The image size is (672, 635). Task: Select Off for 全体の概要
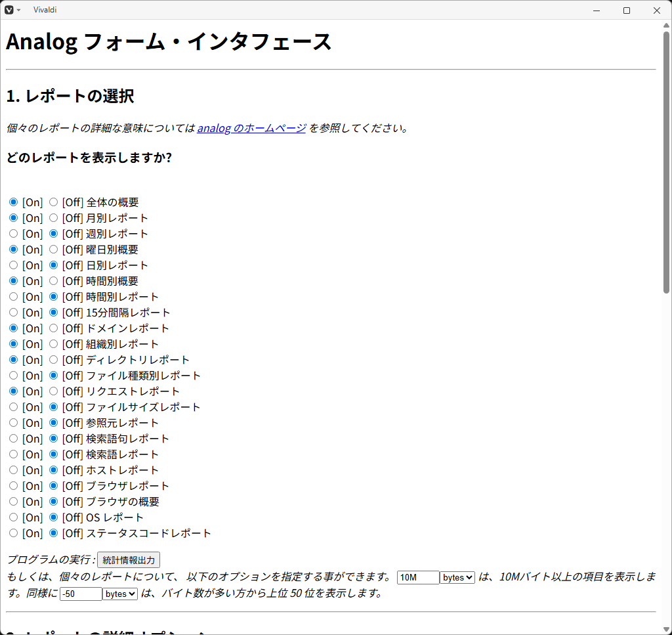[53, 202]
